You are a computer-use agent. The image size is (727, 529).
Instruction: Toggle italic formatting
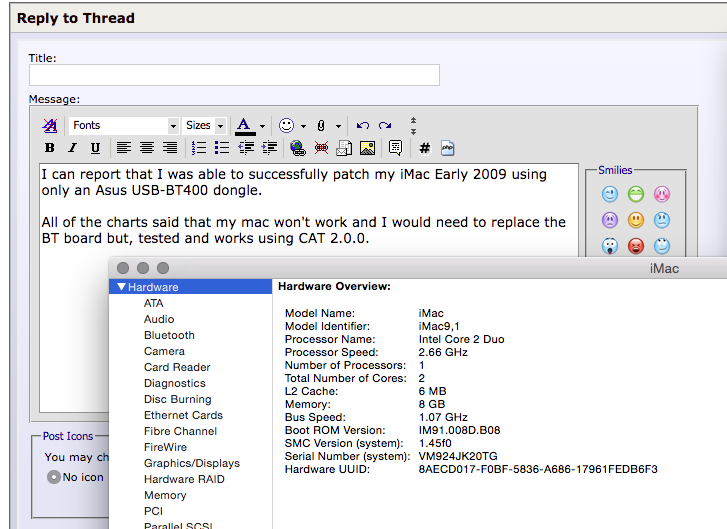click(x=72, y=148)
